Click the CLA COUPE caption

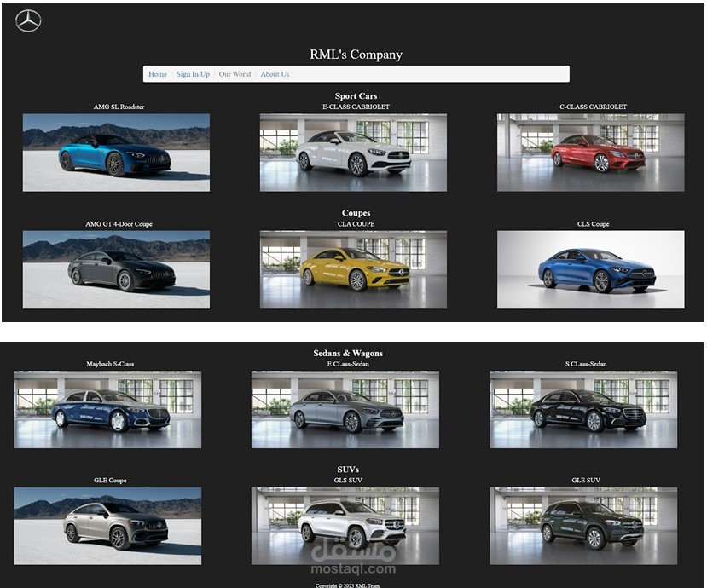pyautogui.click(x=356, y=224)
